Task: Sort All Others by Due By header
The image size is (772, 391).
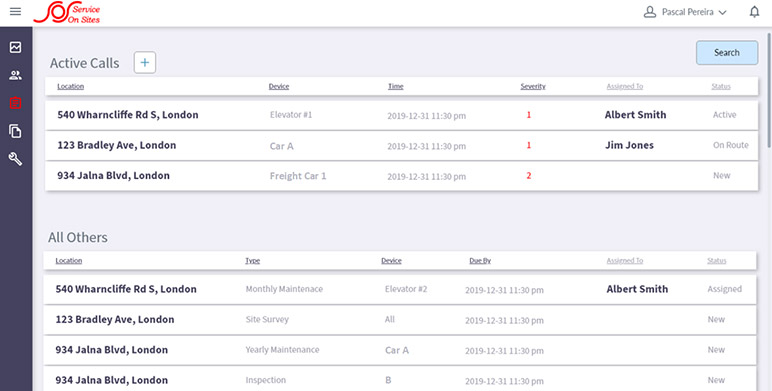Action: point(480,261)
